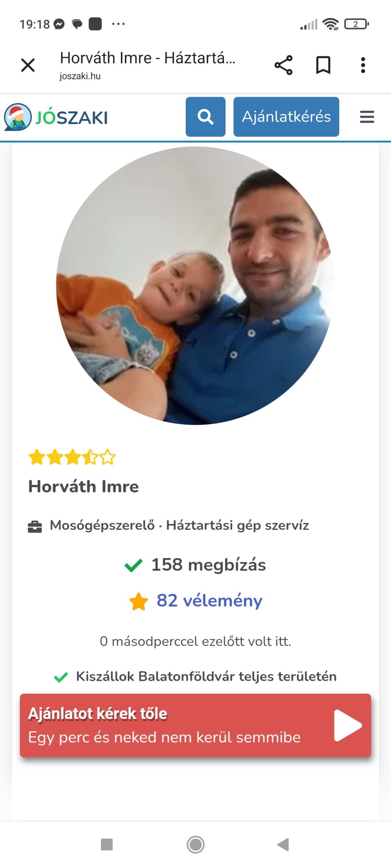Tap the Android back triangle button

[283, 845]
